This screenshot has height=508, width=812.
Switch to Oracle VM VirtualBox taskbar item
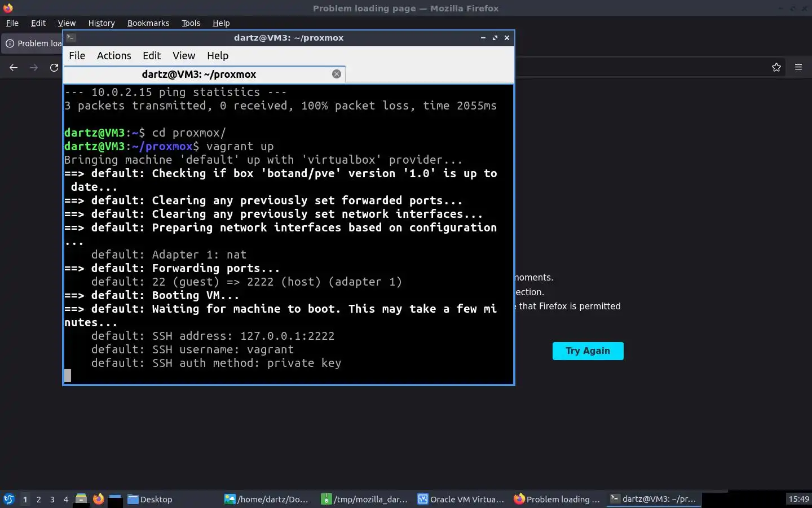461,499
